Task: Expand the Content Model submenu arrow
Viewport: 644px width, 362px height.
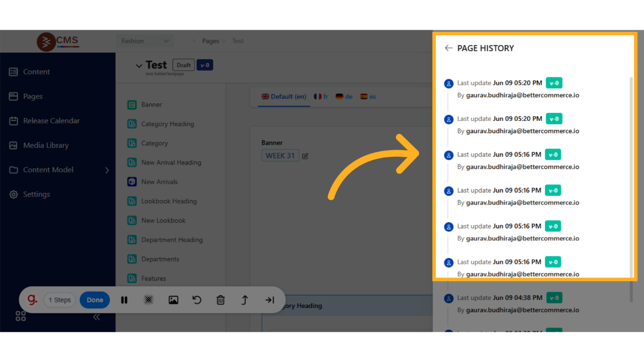Action: click(x=107, y=170)
